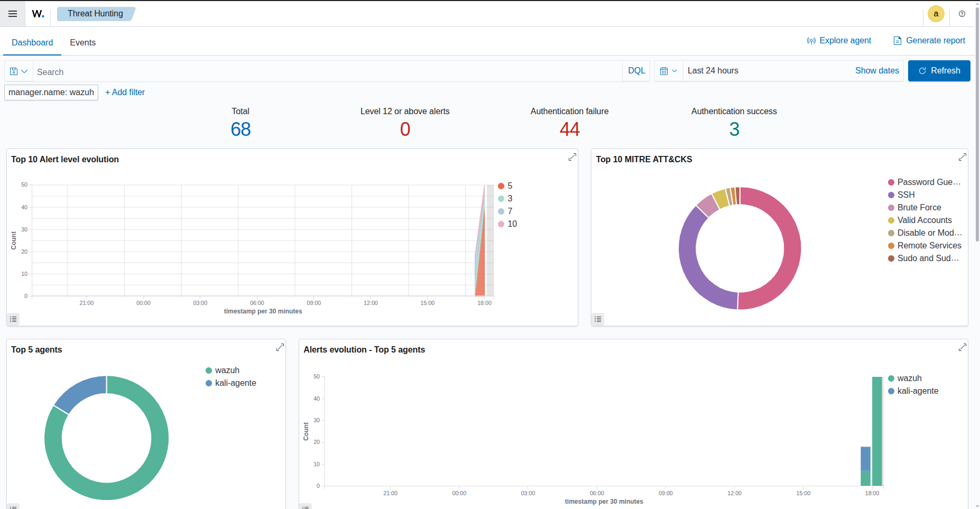This screenshot has height=509, width=980.
Task: Toggle legend on Alert level evolution chart
Action: pyautogui.click(x=13, y=319)
